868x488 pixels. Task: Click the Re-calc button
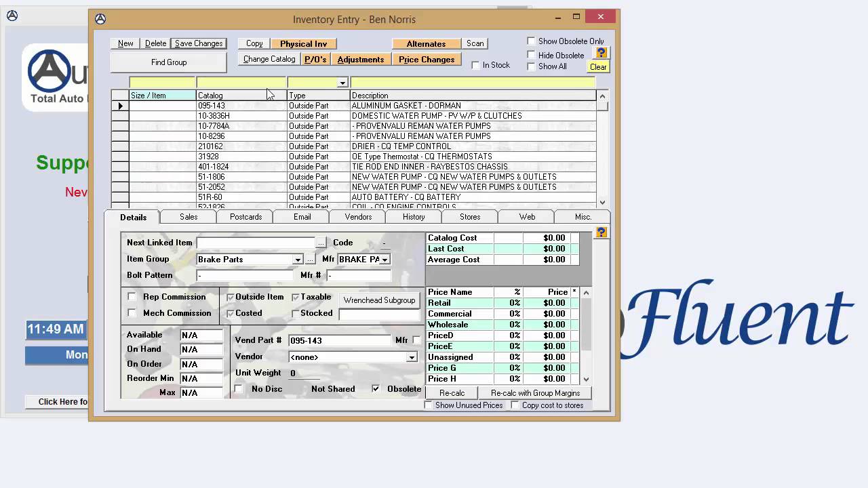point(452,393)
